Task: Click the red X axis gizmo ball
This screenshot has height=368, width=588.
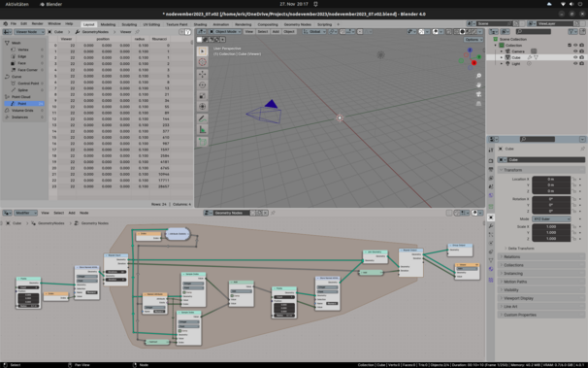Action: 474,63
